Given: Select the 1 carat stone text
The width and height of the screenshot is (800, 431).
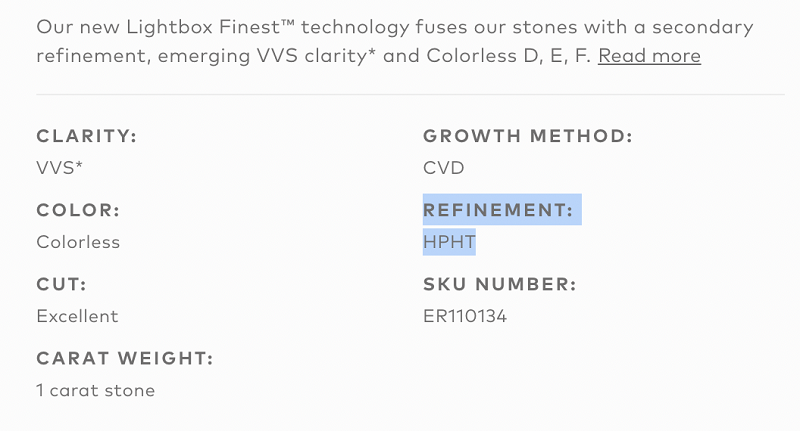Looking at the screenshot, I should point(95,390).
